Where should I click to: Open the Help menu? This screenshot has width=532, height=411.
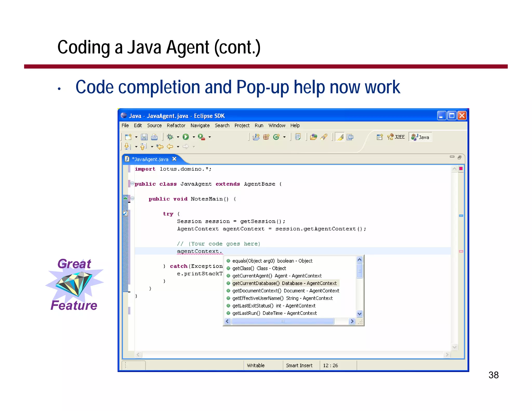[295, 125]
